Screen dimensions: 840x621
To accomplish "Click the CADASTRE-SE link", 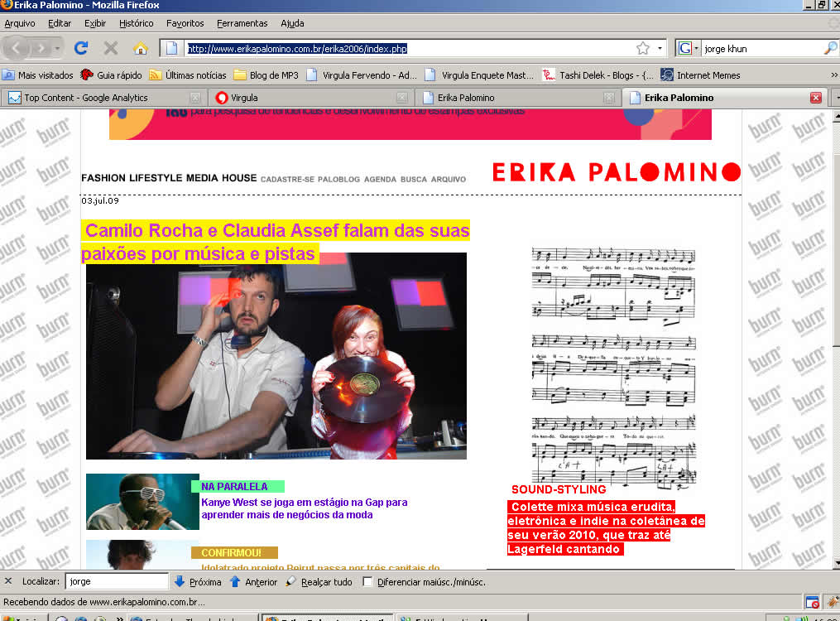I will 287,180.
